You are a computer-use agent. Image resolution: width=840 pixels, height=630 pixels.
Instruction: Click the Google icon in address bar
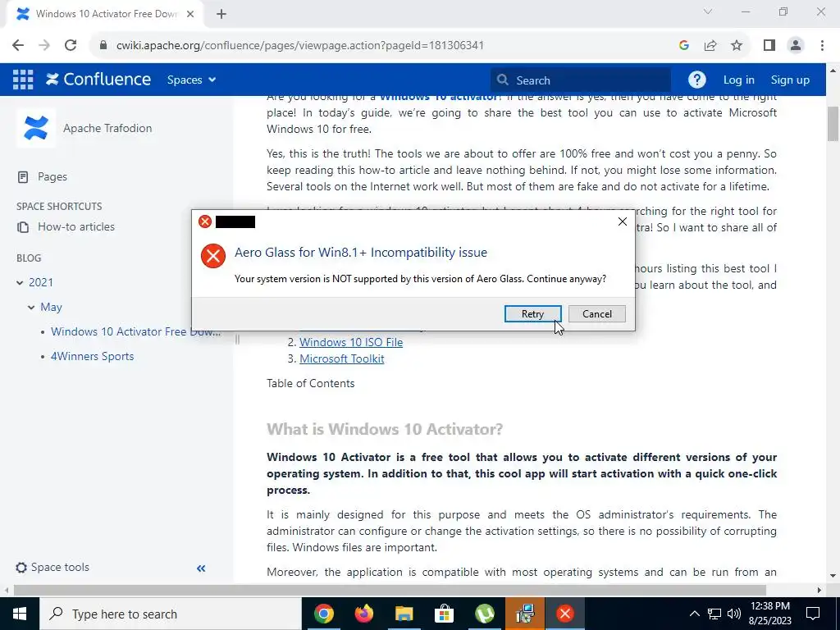click(x=683, y=45)
